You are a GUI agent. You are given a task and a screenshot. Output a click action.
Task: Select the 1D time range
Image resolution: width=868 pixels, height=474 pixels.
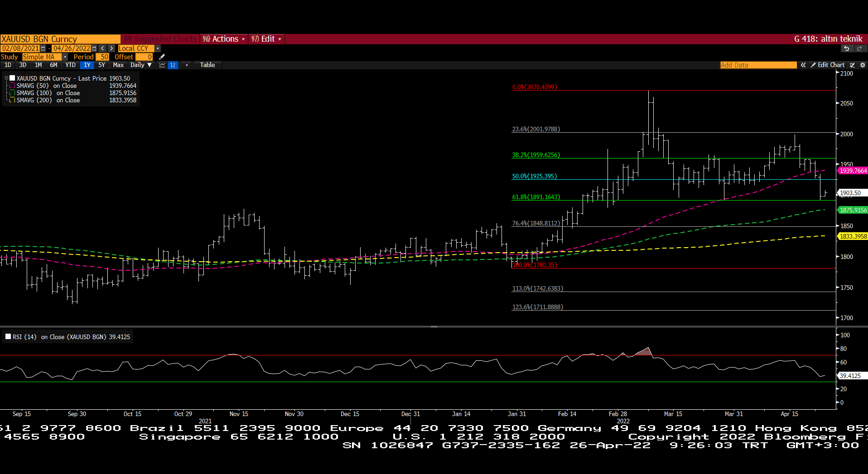click(8, 65)
